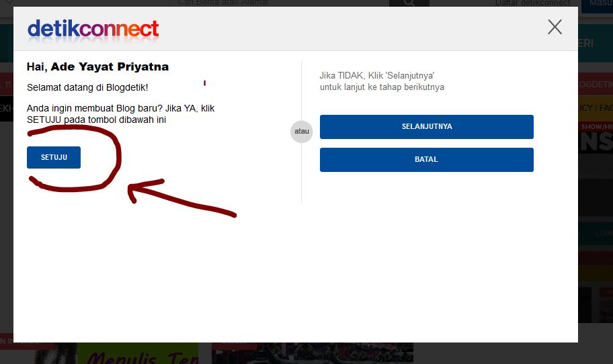Open the 'Daftar detikconnect' registration link
Screen dimensions: 613x364
pyautogui.click(x=532, y=3)
